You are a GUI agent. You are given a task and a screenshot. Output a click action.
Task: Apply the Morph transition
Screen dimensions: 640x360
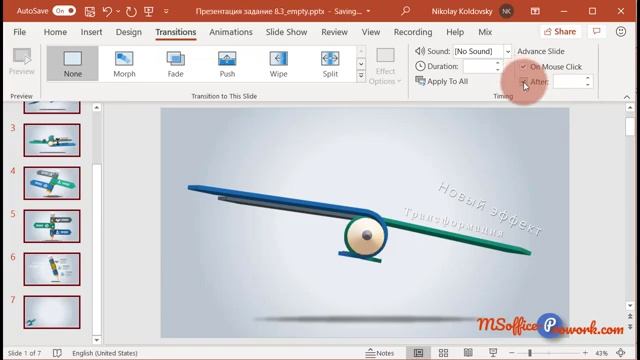pyautogui.click(x=124, y=63)
